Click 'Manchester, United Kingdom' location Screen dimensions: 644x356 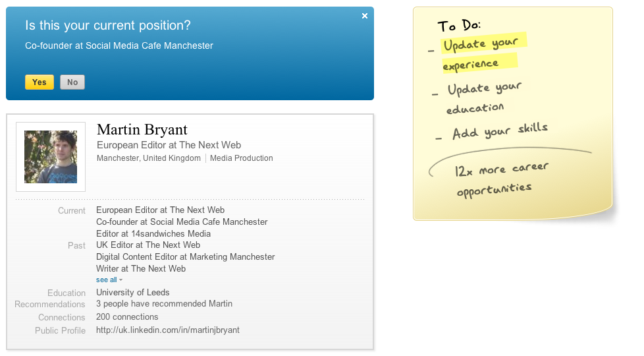(x=149, y=158)
